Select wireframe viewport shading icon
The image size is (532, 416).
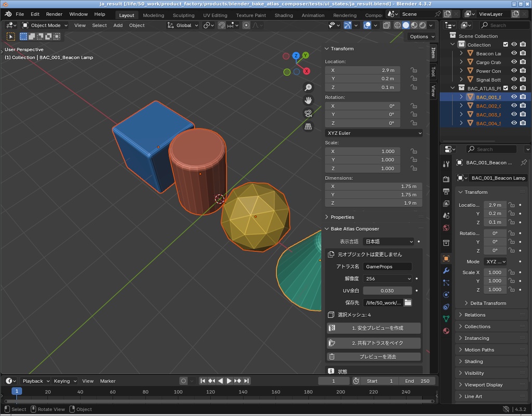coord(397,25)
